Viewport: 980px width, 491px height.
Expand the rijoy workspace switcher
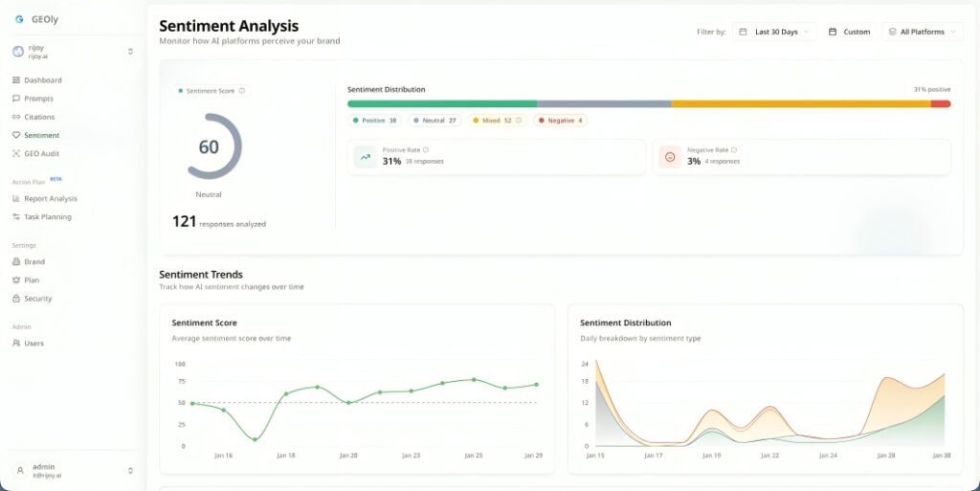pyautogui.click(x=73, y=52)
